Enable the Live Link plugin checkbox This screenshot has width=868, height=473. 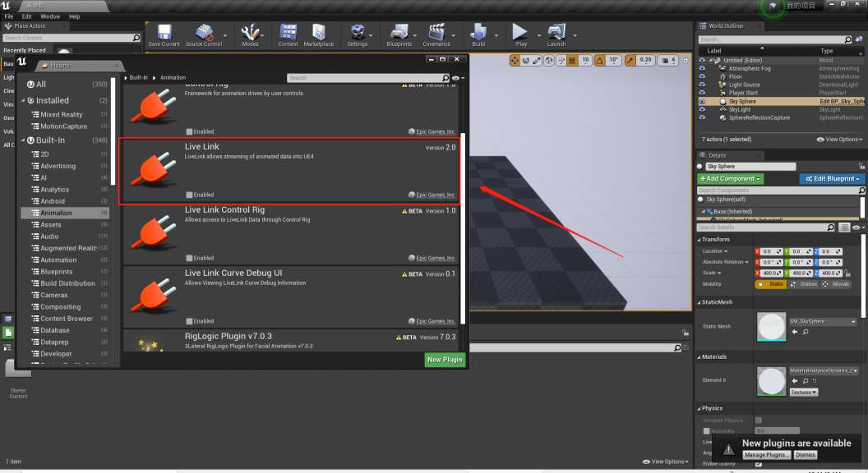[x=189, y=195]
